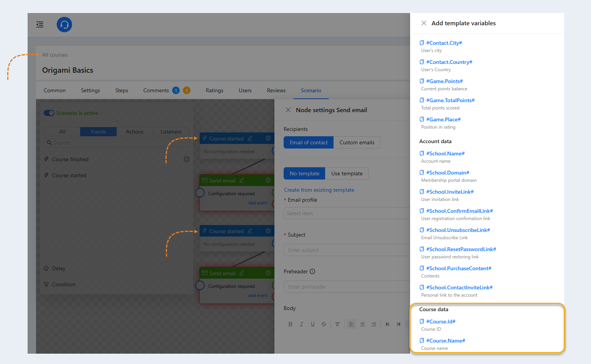Collapse the sidebar menu icon
Viewport: 591px width, 364px height.
40,24
